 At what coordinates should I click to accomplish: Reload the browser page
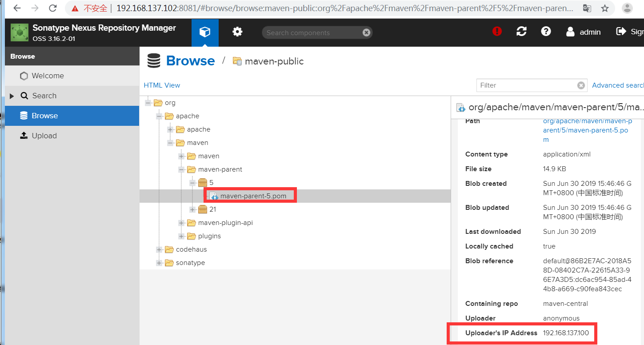53,8
